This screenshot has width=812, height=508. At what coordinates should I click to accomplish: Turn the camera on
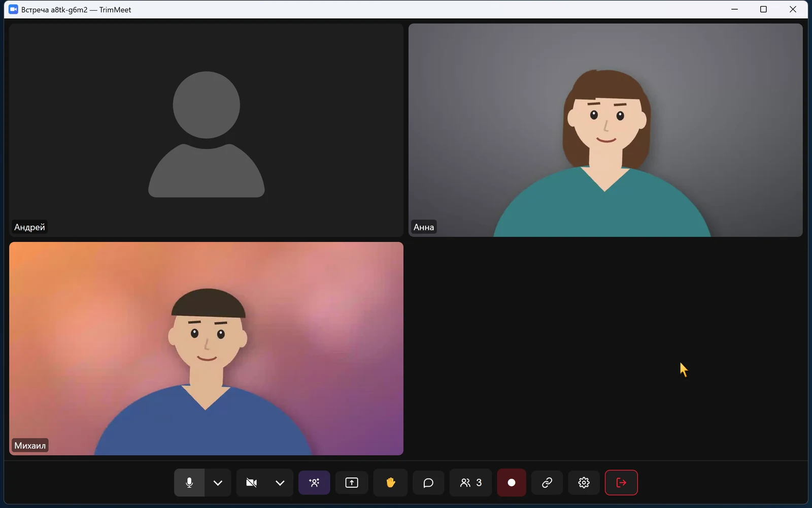coord(251,483)
